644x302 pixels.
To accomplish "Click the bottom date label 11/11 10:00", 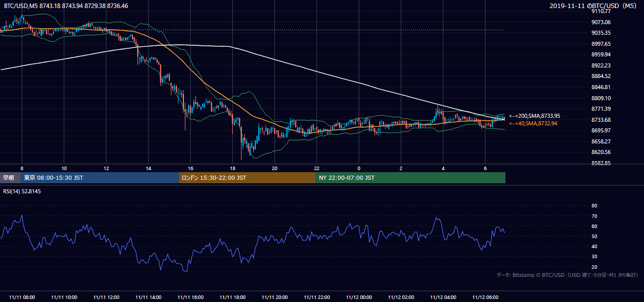I will [x=64, y=297].
